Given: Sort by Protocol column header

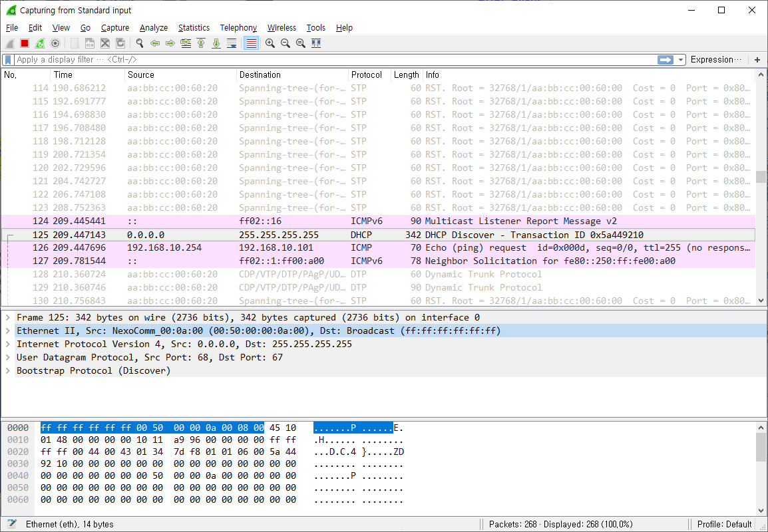Looking at the screenshot, I should pos(369,75).
